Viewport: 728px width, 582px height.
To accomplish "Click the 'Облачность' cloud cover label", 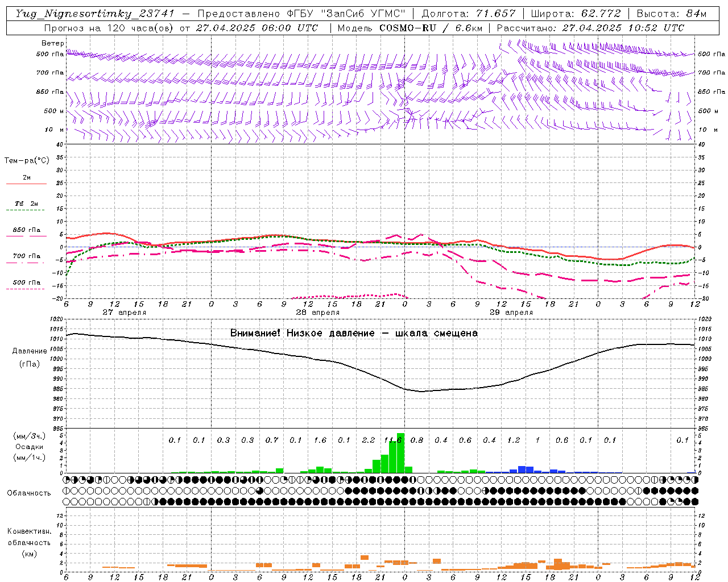I will pyautogui.click(x=29, y=493).
